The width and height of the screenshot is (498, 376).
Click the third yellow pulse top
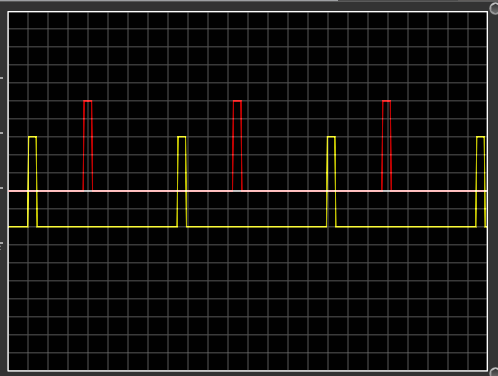click(331, 137)
